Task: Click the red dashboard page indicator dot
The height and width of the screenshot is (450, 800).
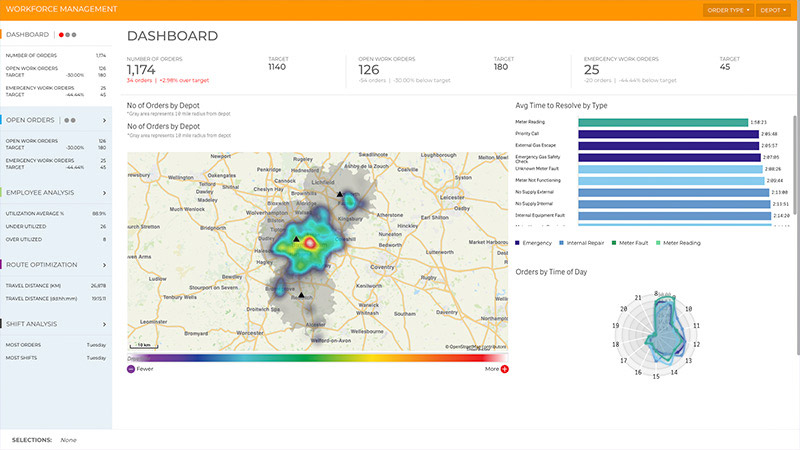Action: pyautogui.click(x=61, y=35)
